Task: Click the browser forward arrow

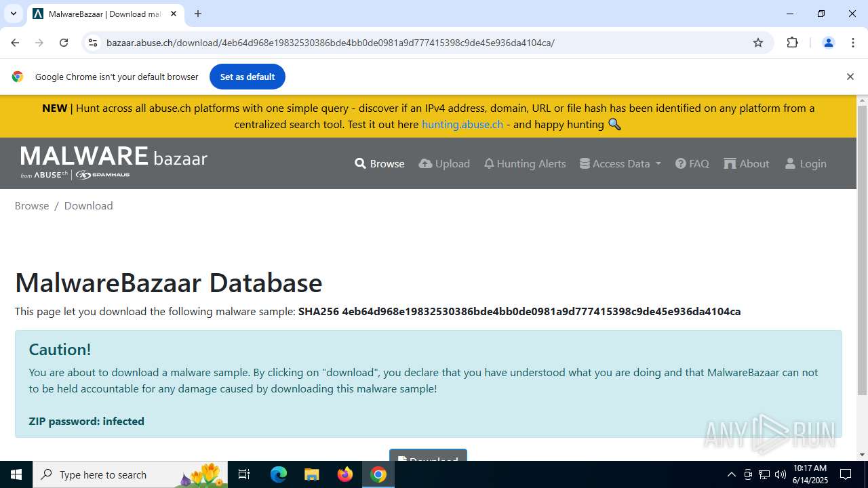Action: [39, 43]
